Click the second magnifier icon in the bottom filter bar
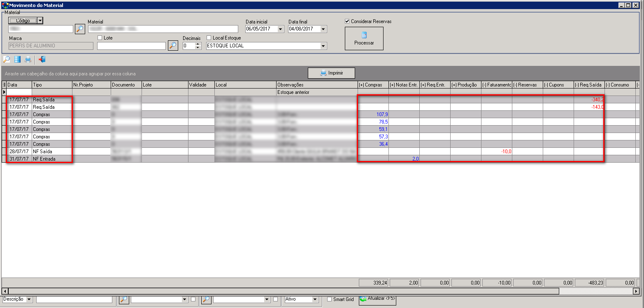 (206, 300)
